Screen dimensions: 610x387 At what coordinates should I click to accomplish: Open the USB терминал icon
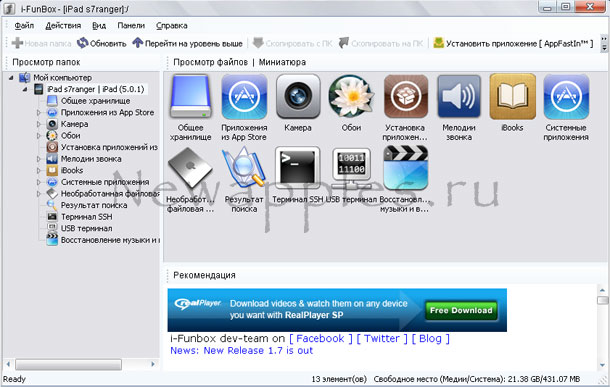tap(351, 168)
